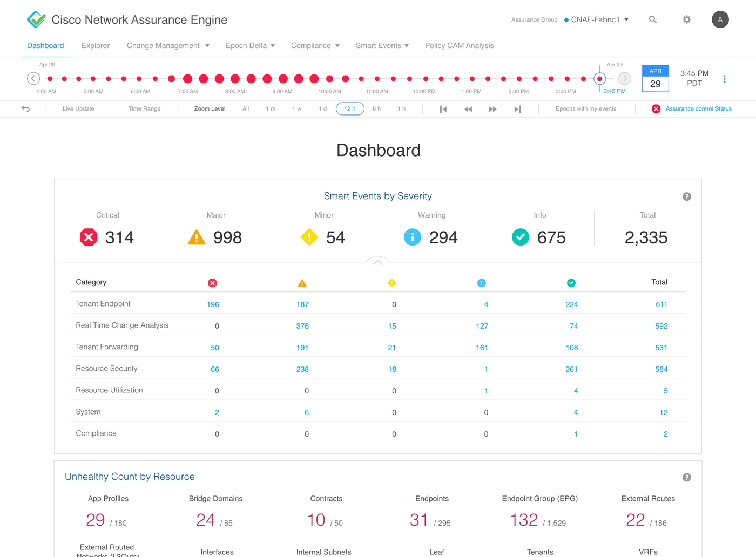Toggle Epochs with my events
Screen dimensions: 756x557
586,108
